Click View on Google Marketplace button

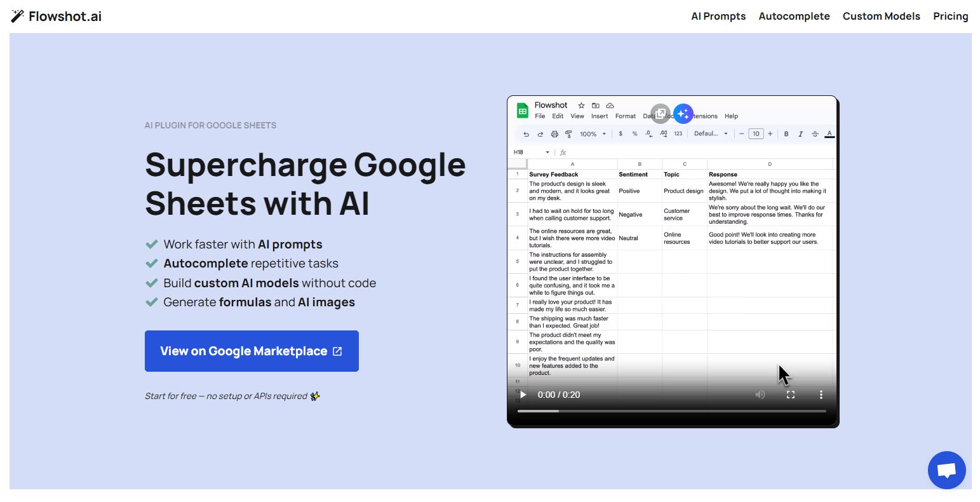point(252,351)
